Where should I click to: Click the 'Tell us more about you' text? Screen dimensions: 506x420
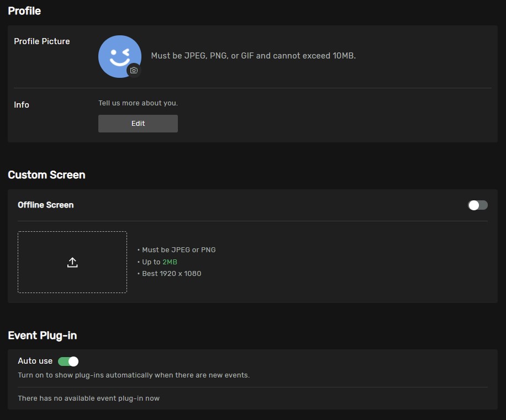138,103
